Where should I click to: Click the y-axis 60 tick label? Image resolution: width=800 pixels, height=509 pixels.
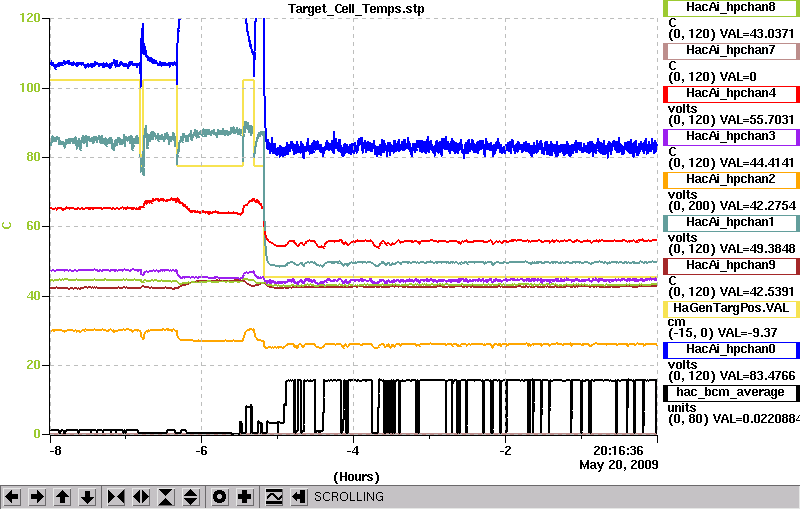click(x=33, y=226)
